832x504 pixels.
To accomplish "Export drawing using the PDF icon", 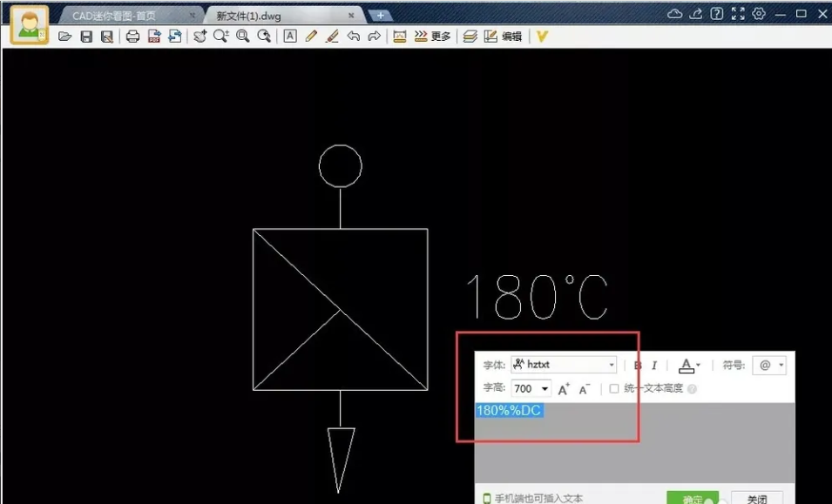I will point(154,36).
